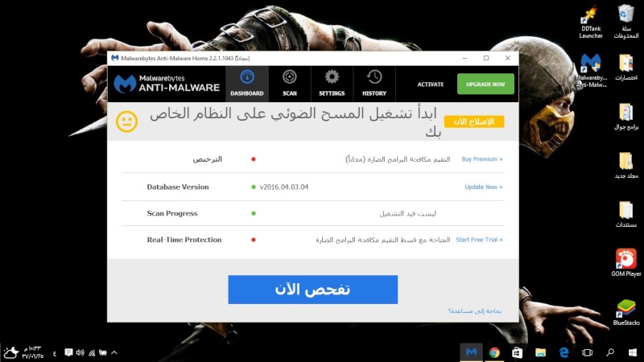The image size is (644, 362).
Task: Open the Recycle Bin desktop icon
Action: tap(626, 22)
